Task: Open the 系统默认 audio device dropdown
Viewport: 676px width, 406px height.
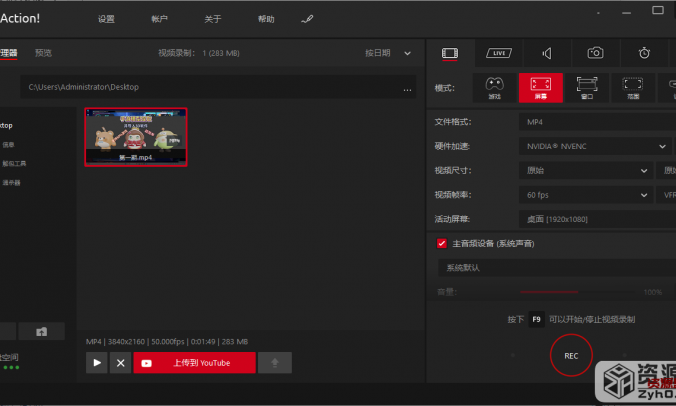Action: (557, 268)
